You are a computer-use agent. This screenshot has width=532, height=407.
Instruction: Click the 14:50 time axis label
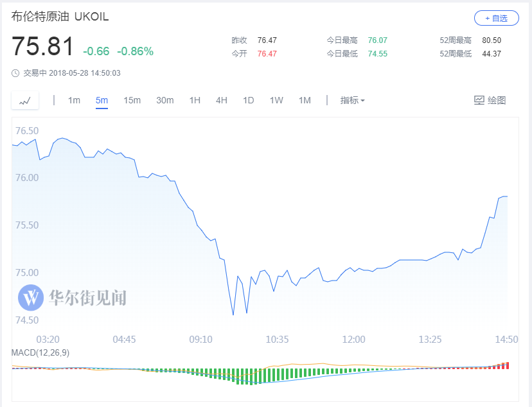pyautogui.click(x=508, y=339)
